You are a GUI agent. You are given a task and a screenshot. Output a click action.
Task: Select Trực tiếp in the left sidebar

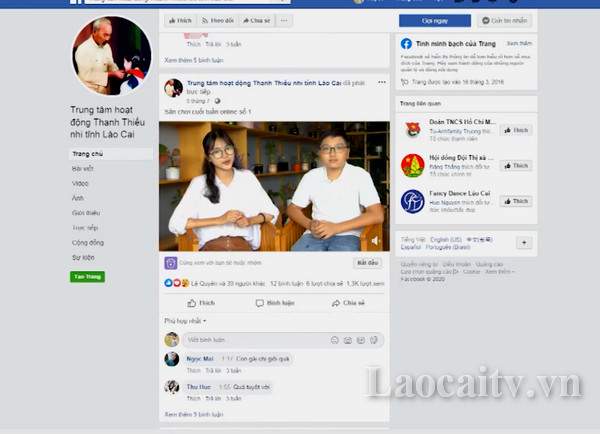85,228
